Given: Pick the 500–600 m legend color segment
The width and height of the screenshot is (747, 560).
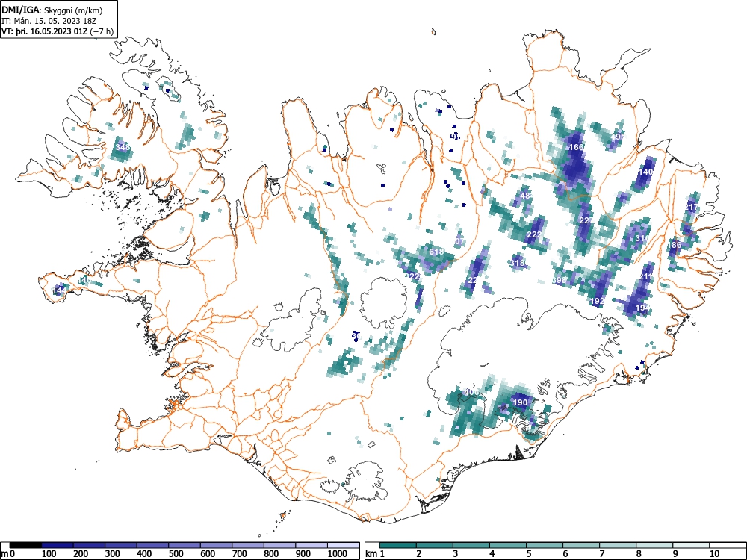Looking at the screenshot, I should 185,545.
